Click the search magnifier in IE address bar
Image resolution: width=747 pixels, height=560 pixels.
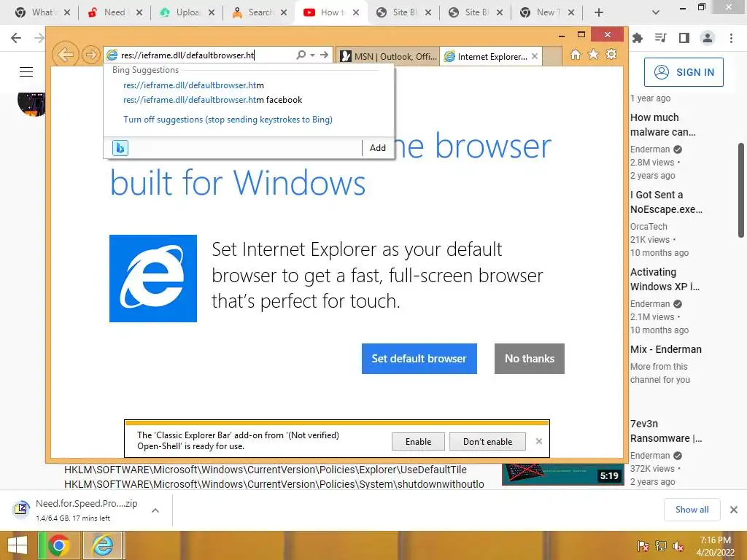coord(301,55)
